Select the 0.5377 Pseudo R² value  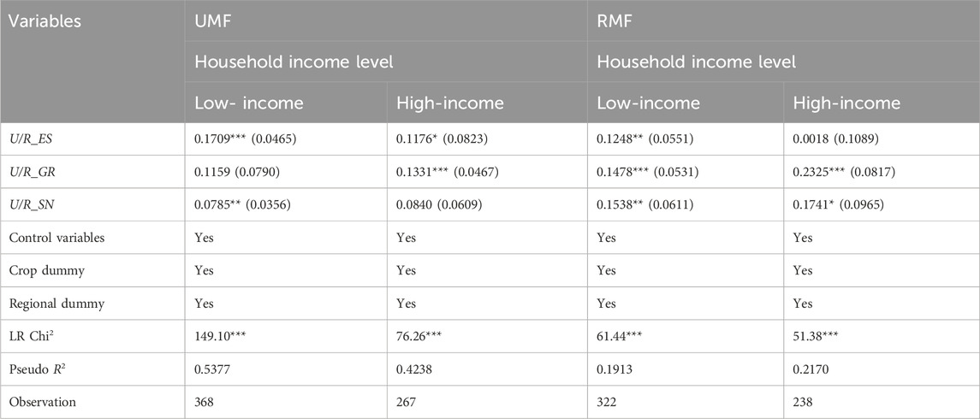point(213,369)
